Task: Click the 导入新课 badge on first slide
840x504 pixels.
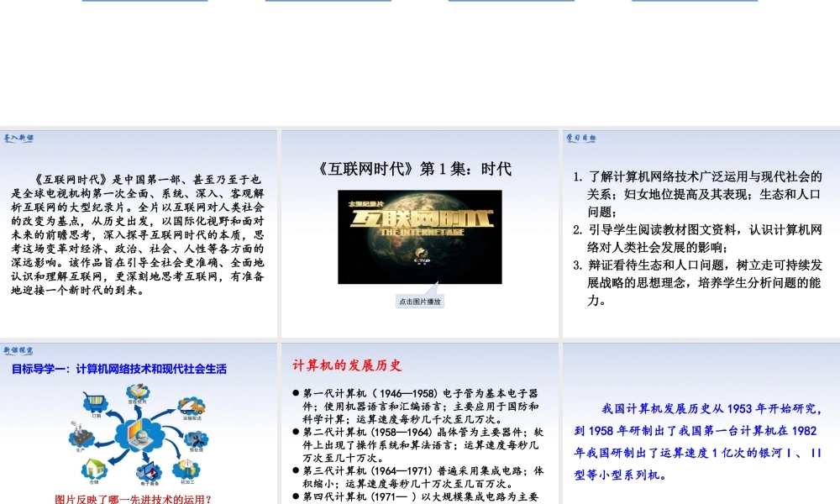Action: click(19, 139)
